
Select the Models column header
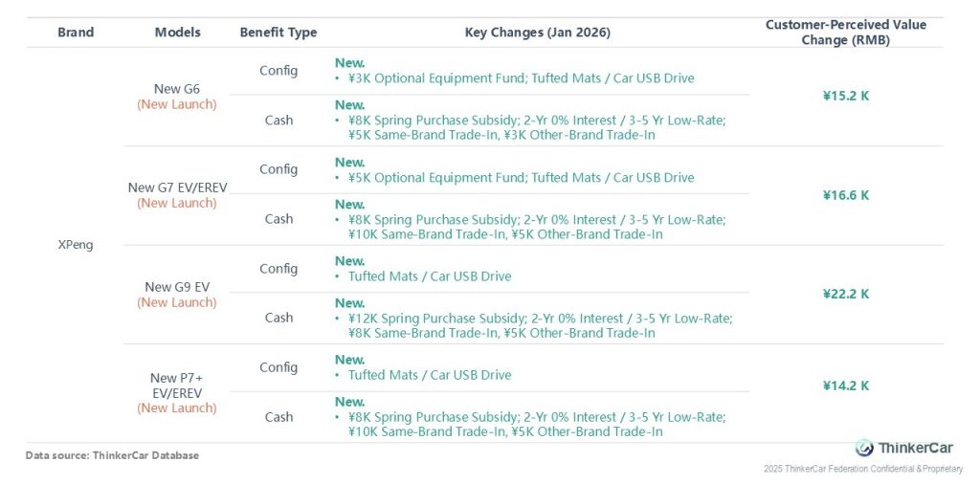178,33
